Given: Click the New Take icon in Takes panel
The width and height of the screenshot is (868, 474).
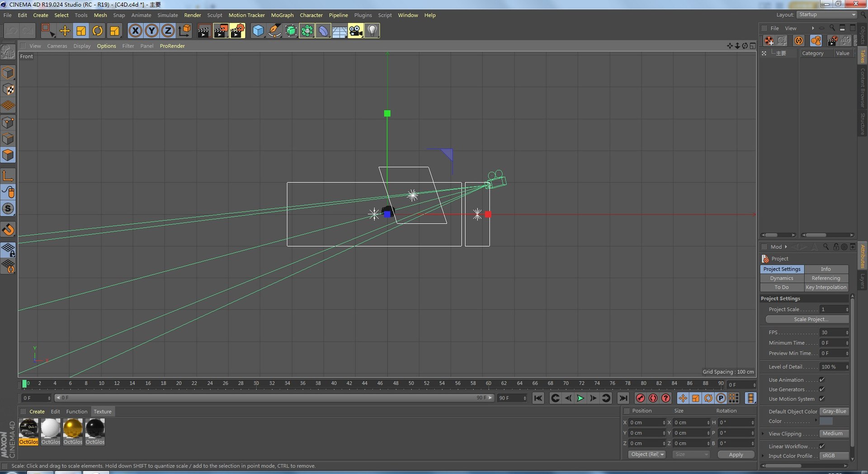Looking at the screenshot, I should click(x=769, y=41).
